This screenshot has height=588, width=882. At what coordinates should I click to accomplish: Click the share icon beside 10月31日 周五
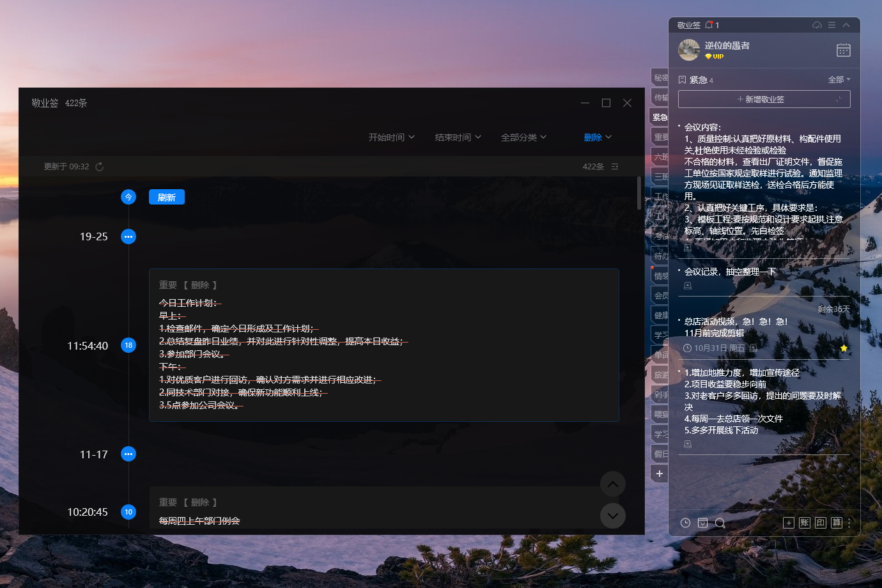[x=754, y=348]
